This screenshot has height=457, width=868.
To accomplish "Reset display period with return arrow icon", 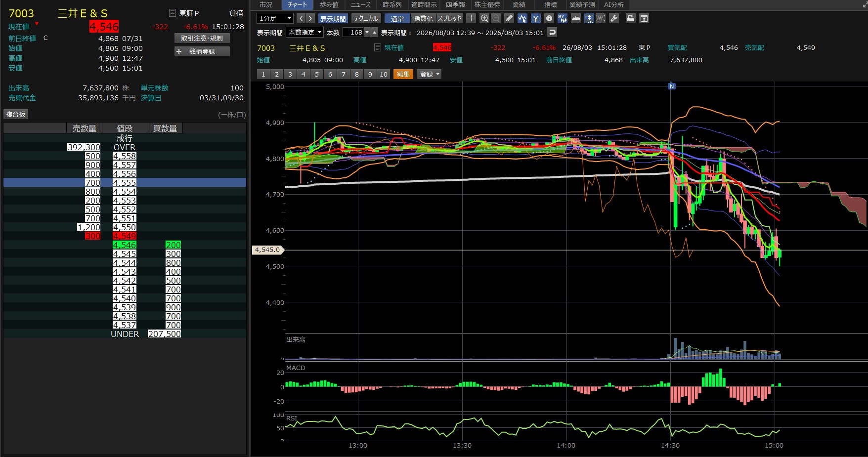I will tap(553, 32).
